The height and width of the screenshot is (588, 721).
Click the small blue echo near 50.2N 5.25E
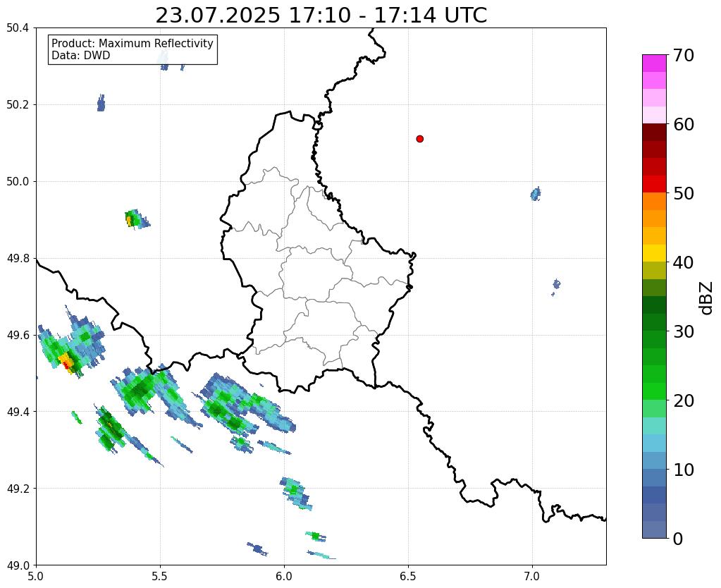(x=101, y=103)
